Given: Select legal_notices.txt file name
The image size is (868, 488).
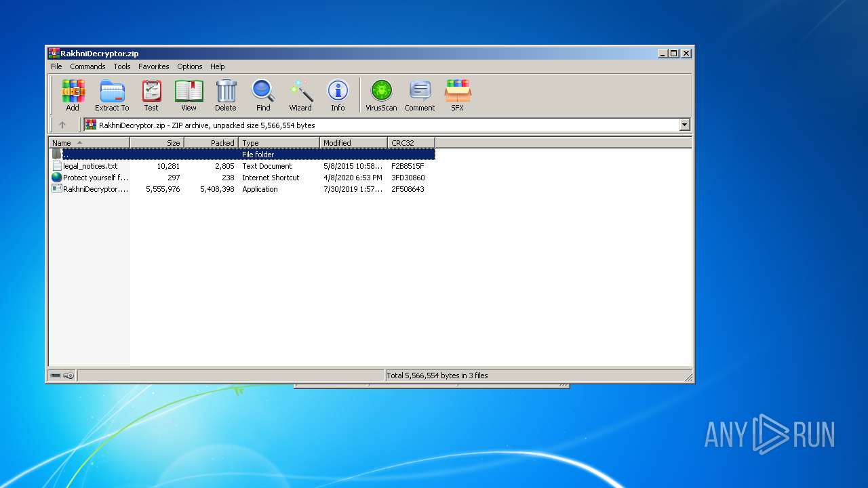Looking at the screenshot, I should (x=90, y=166).
